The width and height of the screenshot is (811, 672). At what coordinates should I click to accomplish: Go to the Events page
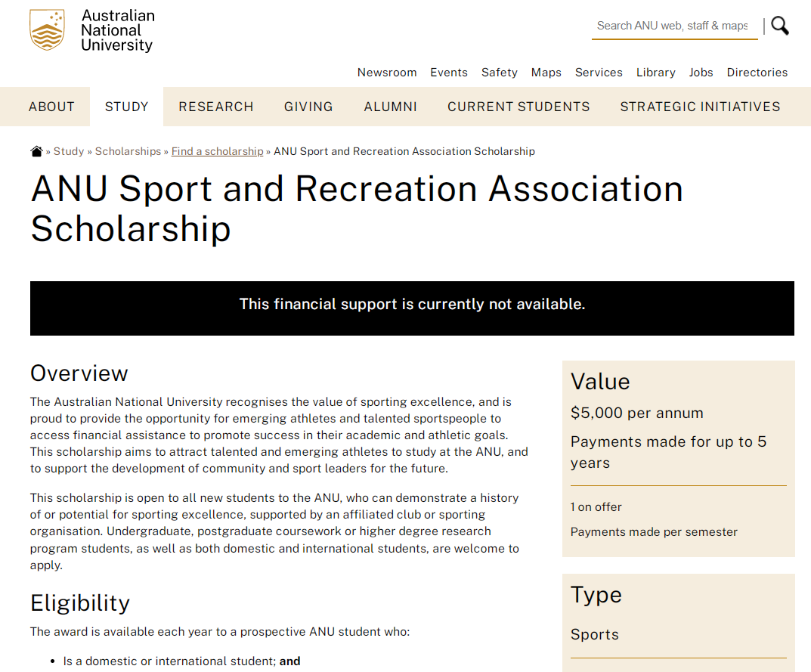point(449,73)
